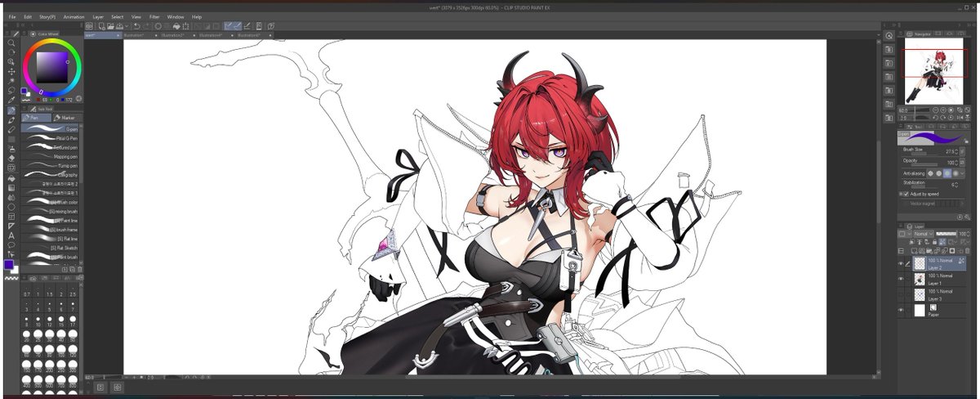Choose the G-pen sub tool
This screenshot has height=399, width=980.
tap(50, 128)
